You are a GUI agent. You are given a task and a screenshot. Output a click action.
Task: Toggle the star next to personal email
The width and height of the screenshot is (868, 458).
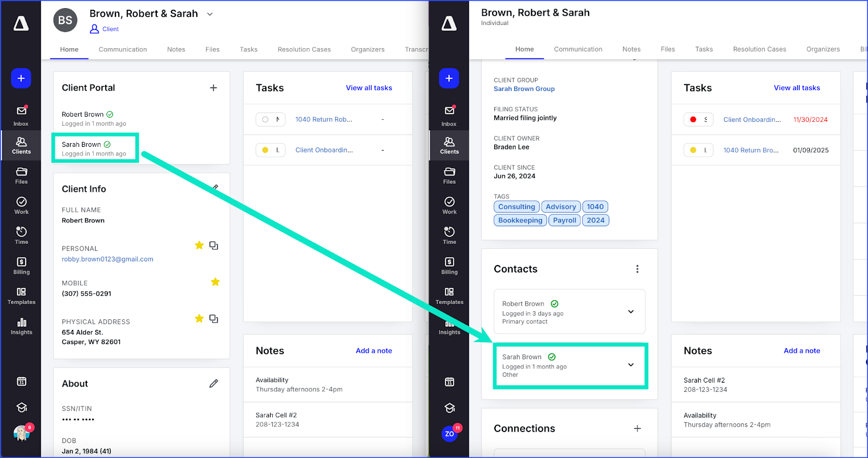pos(199,246)
